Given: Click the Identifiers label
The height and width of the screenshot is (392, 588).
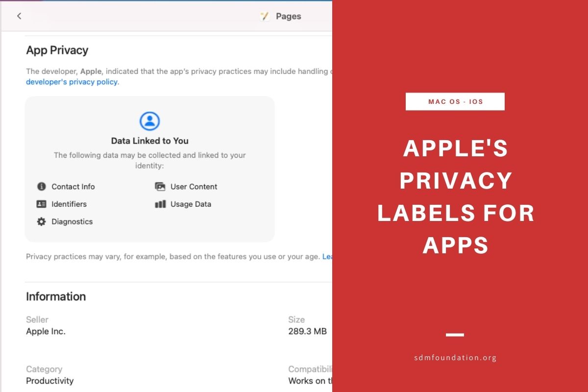Looking at the screenshot, I should point(69,204).
